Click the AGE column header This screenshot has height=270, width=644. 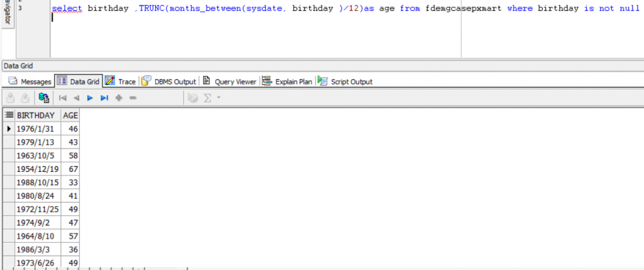pos(70,115)
